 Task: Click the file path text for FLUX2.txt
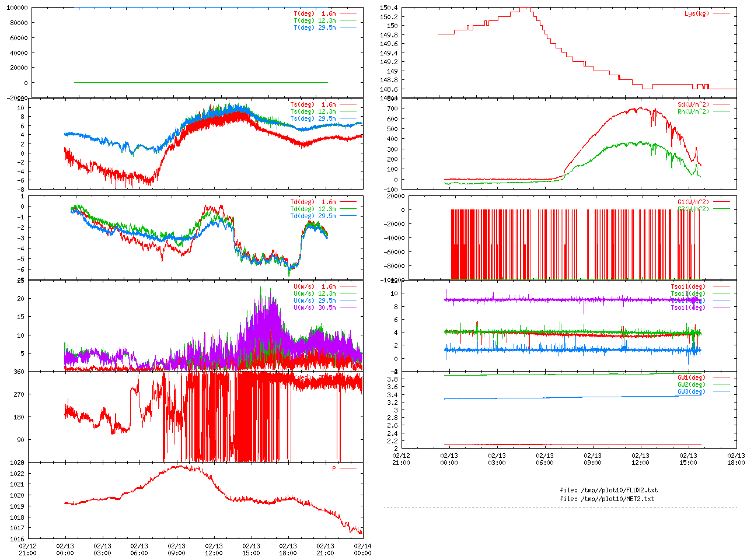tap(609, 490)
